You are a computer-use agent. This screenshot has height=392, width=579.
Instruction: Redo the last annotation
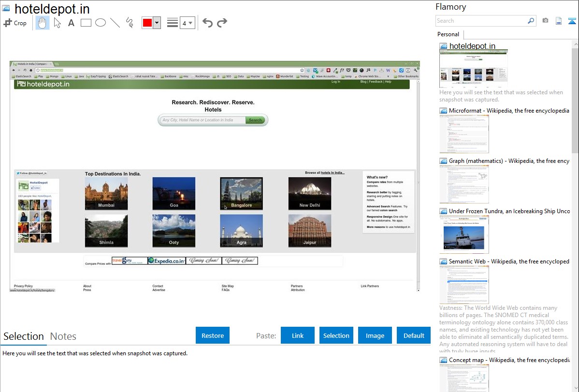click(222, 23)
